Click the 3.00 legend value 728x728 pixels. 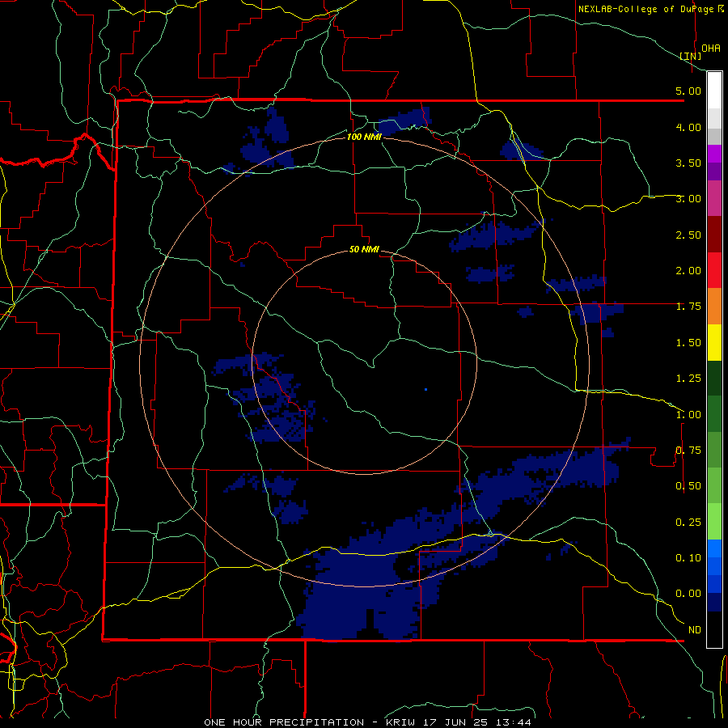[688, 199]
